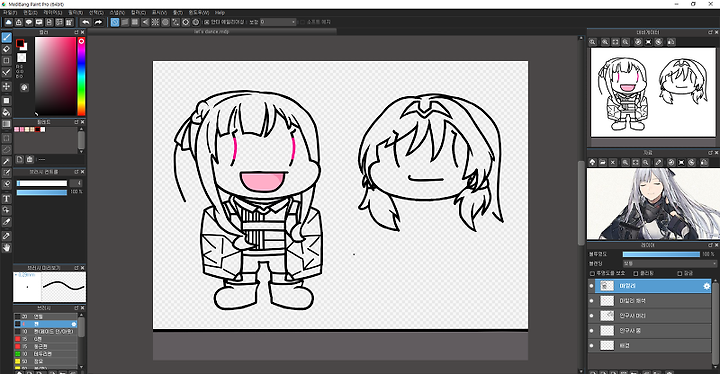Select the Text tool

[x=6, y=199]
